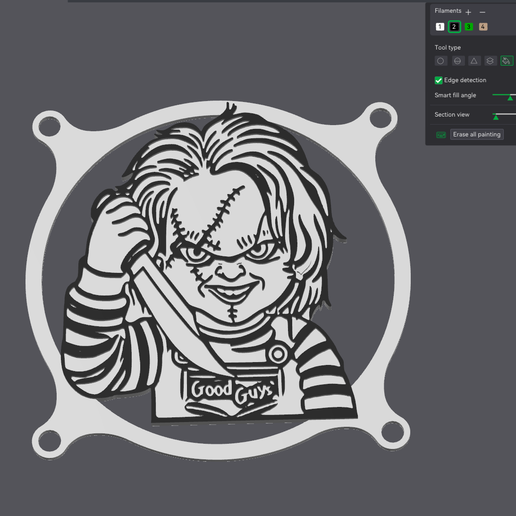Viewport: 516px width, 516px height.
Task: Choose black filament 2
Action: coord(454,27)
